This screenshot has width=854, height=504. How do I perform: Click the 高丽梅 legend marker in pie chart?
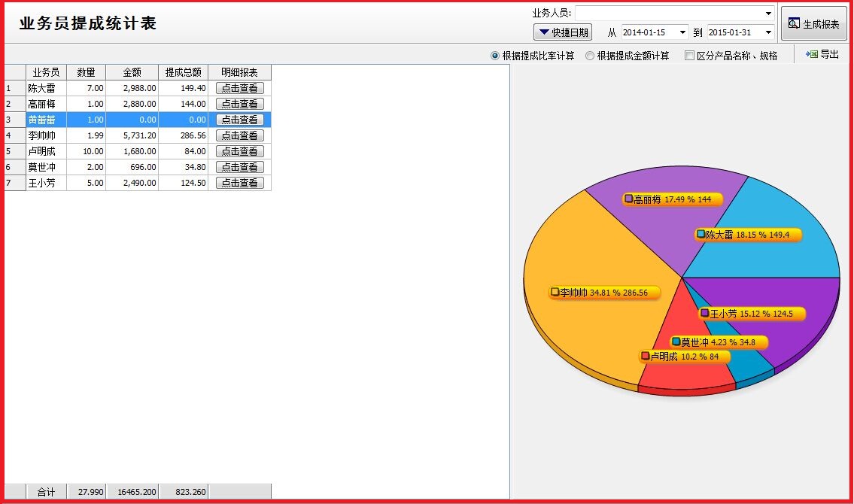point(628,199)
